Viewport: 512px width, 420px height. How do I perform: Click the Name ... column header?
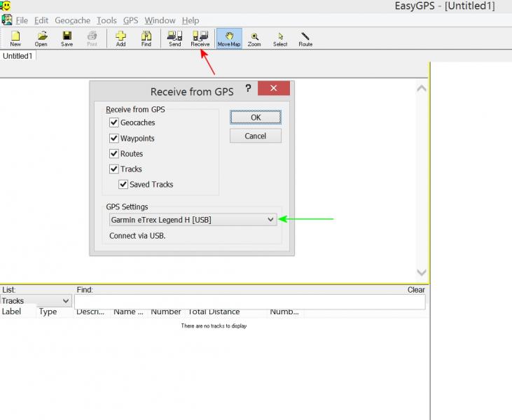point(128,311)
